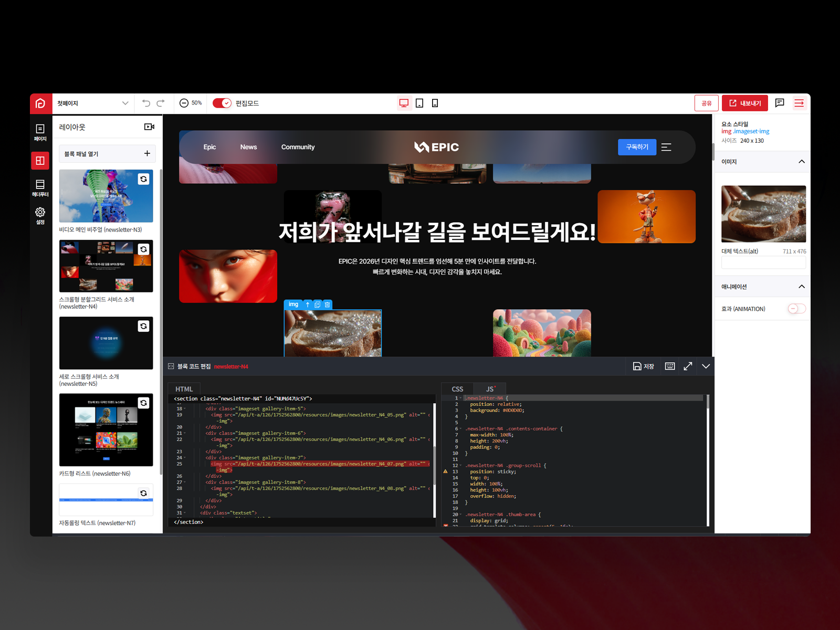Toggle the right panel menu icon
Image resolution: width=840 pixels, height=630 pixels.
799,103
